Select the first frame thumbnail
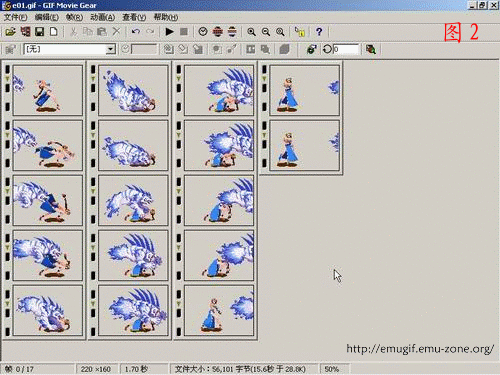 click(48, 90)
